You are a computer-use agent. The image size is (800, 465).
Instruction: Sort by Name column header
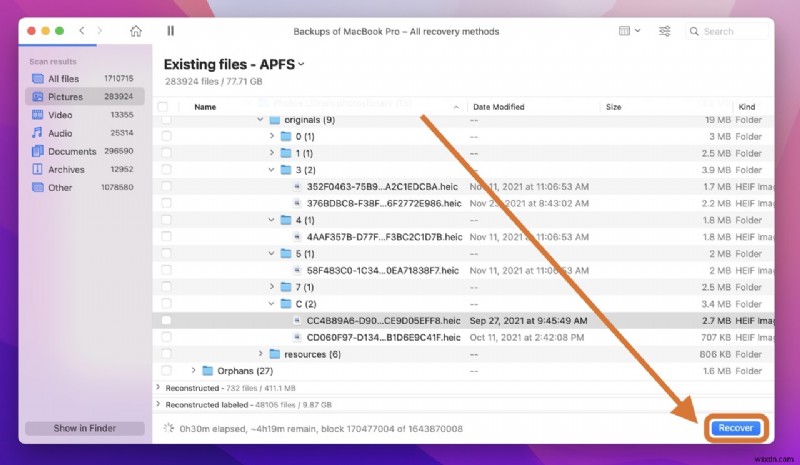click(x=205, y=107)
